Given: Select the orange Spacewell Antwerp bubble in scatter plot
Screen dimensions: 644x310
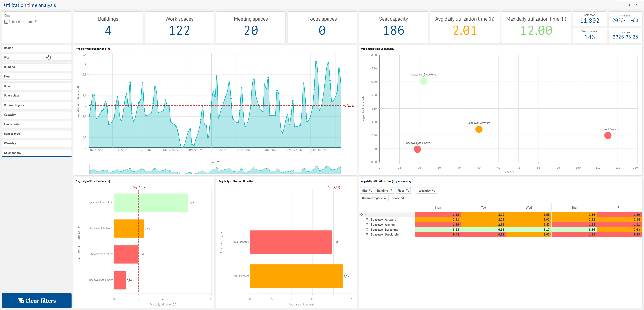Looking at the screenshot, I should (479, 129).
